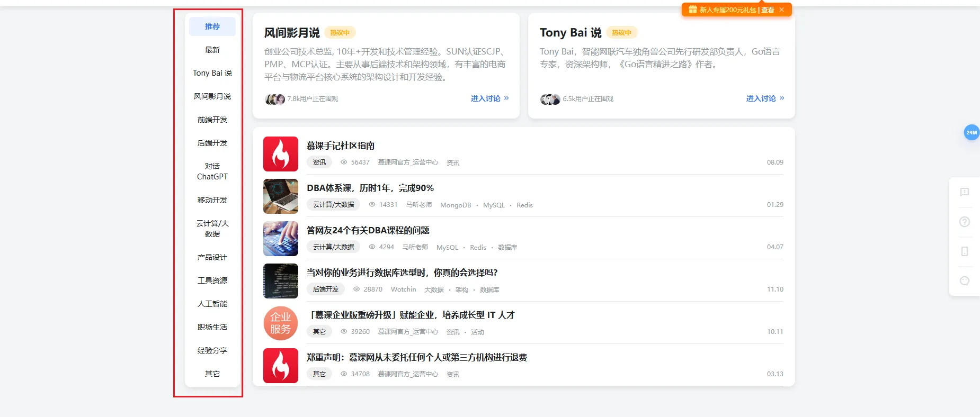The width and height of the screenshot is (980, 417).
Task: Click 查看 on the orange gift banner
Action: pos(768,10)
